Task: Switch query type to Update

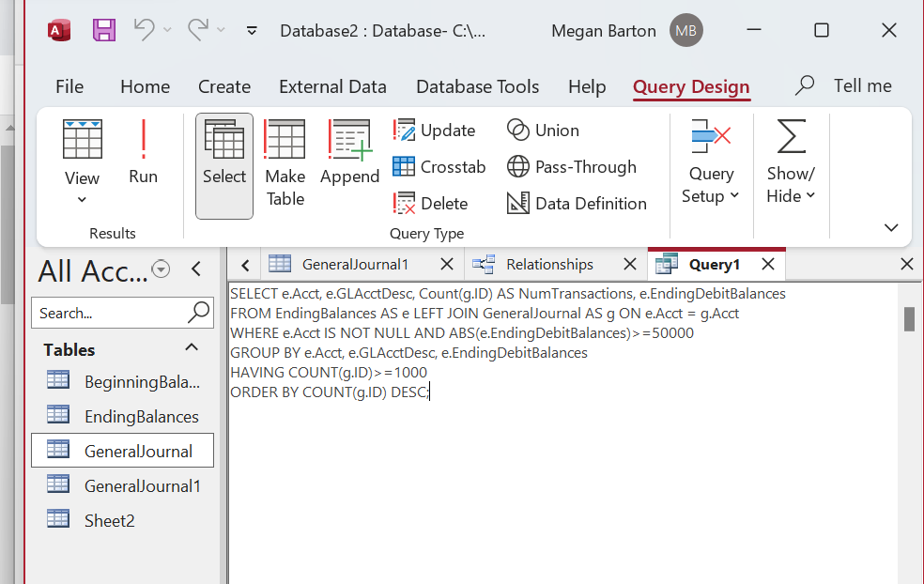Action: click(x=434, y=131)
